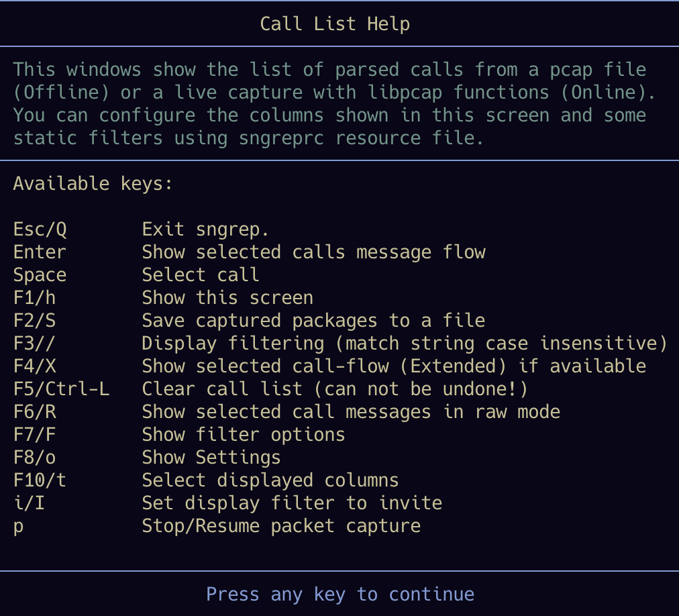
Task: Click the "Show Settings" entry
Action: [211, 458]
